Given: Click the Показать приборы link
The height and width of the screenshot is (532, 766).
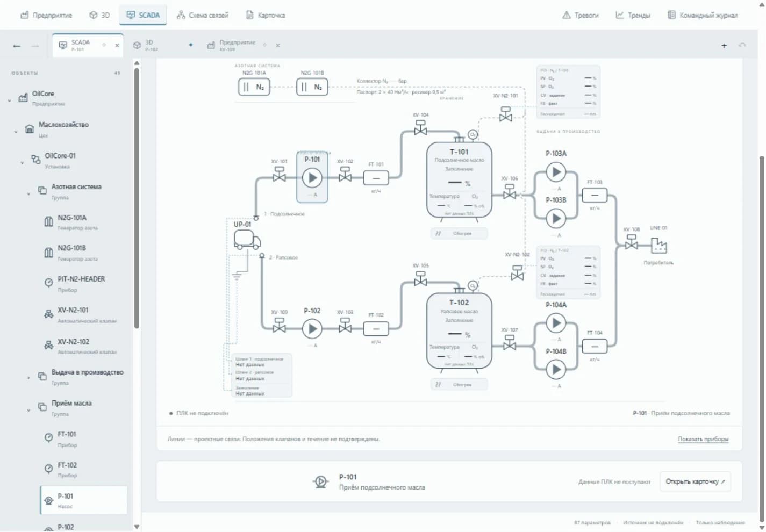Looking at the screenshot, I should pyautogui.click(x=703, y=439).
